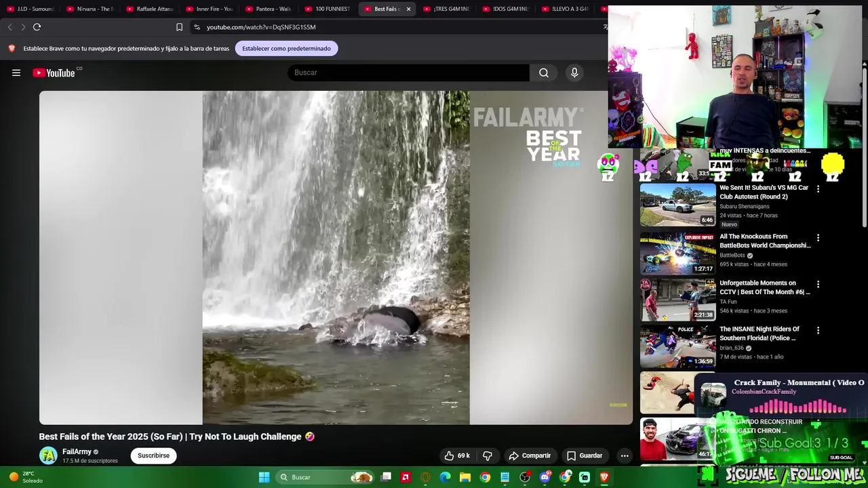The width and height of the screenshot is (868, 488).
Task: Go back in browser history
Action: (x=9, y=27)
